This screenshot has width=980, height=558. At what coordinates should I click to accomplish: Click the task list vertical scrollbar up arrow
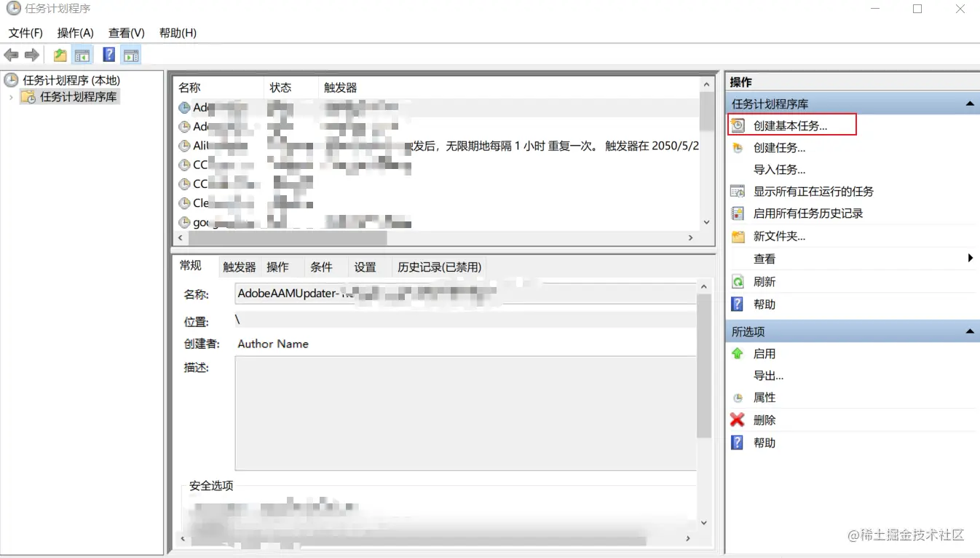706,85
